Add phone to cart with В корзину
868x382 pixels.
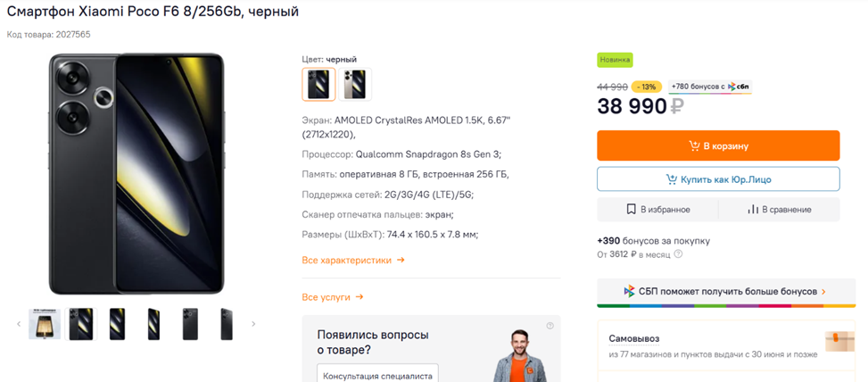coord(718,145)
